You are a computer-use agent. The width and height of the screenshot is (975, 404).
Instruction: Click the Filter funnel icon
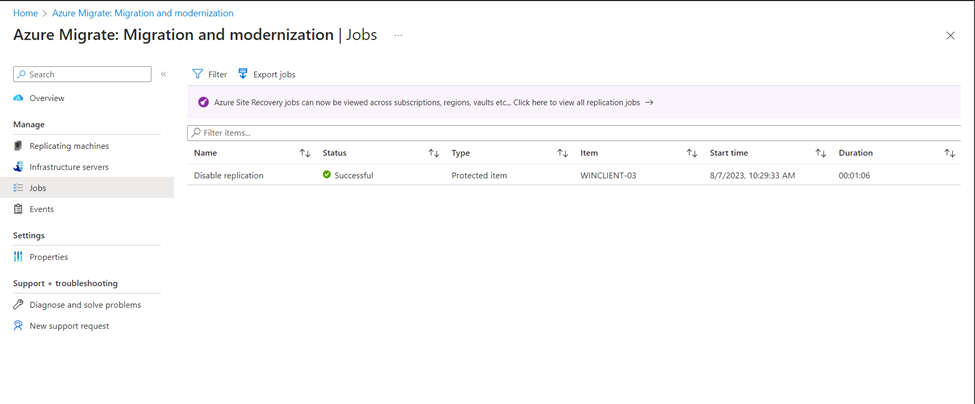[198, 74]
